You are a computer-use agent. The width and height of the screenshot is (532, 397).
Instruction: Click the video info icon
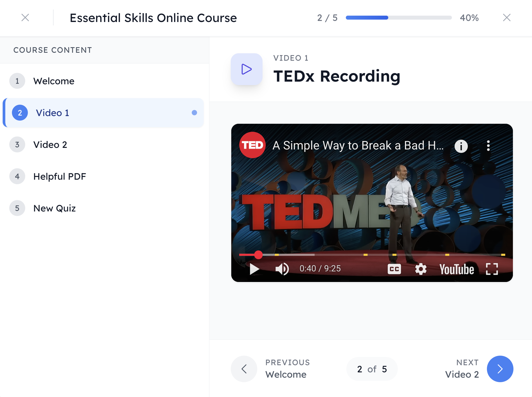click(461, 146)
